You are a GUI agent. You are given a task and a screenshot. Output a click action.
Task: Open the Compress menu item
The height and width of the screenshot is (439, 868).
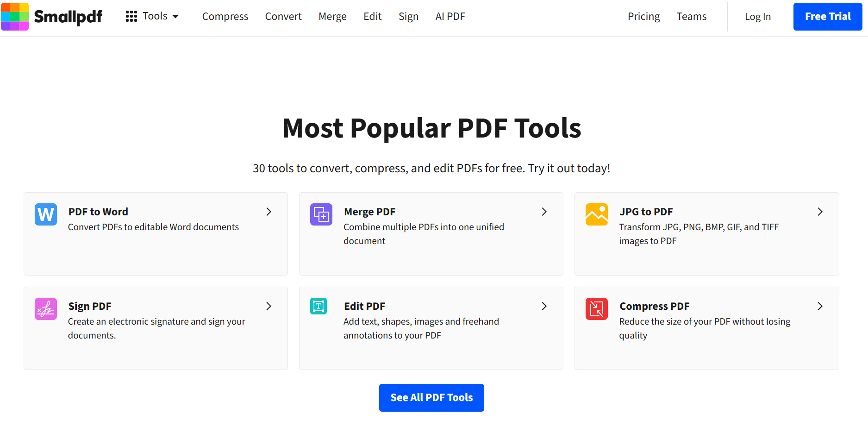click(225, 17)
